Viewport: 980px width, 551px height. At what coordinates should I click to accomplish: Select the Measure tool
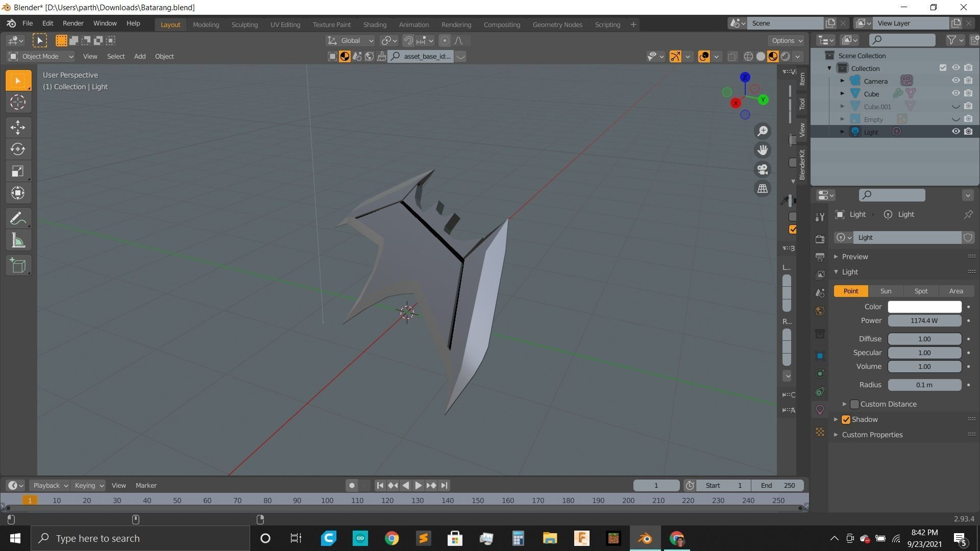(x=18, y=241)
